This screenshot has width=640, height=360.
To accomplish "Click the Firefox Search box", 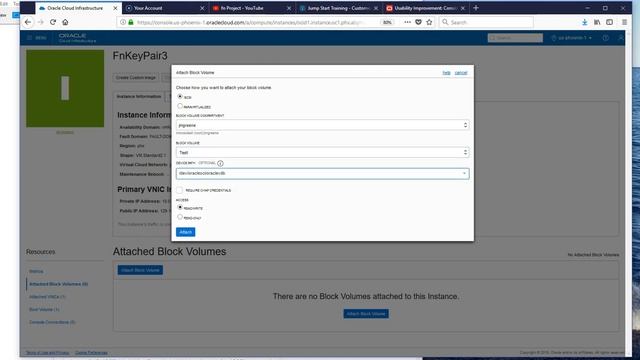I will [486, 22].
